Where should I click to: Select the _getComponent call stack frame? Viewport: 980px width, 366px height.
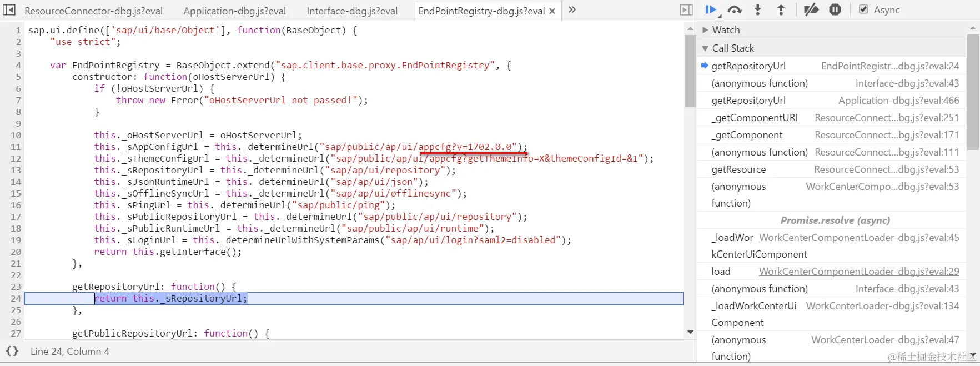(832, 135)
